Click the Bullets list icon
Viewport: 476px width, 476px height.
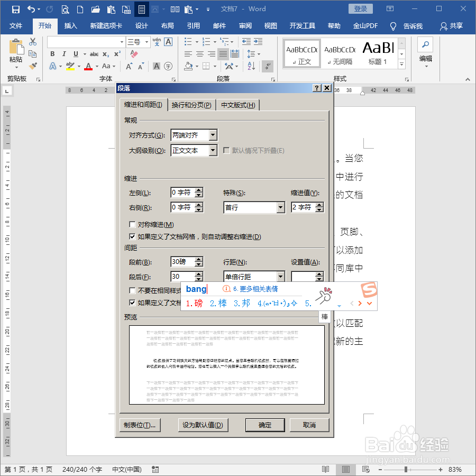188,42
